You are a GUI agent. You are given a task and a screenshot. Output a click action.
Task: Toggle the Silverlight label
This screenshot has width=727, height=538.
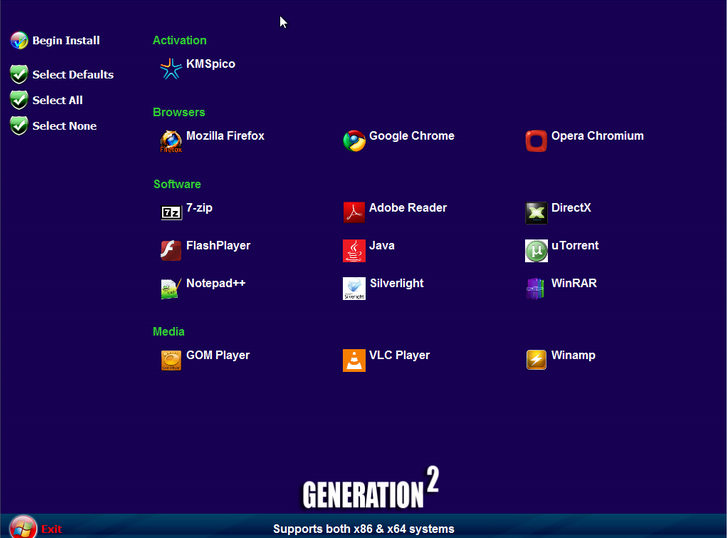[x=397, y=283]
